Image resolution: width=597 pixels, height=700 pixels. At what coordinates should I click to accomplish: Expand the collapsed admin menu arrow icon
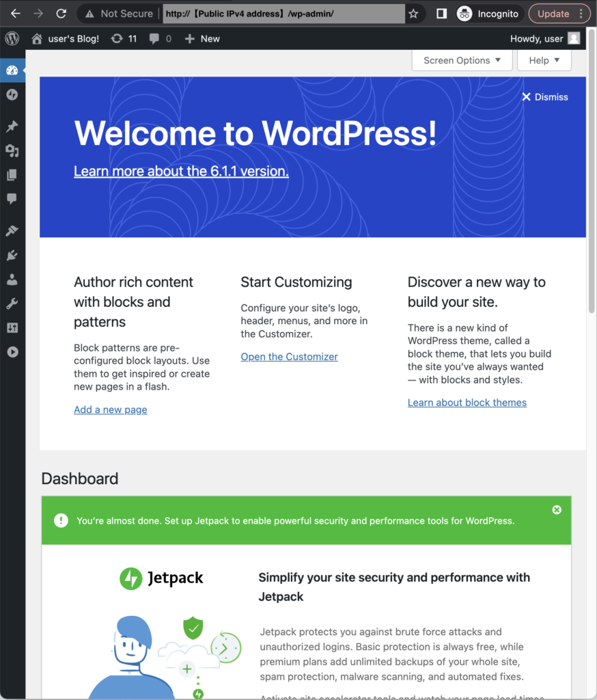tap(12, 352)
